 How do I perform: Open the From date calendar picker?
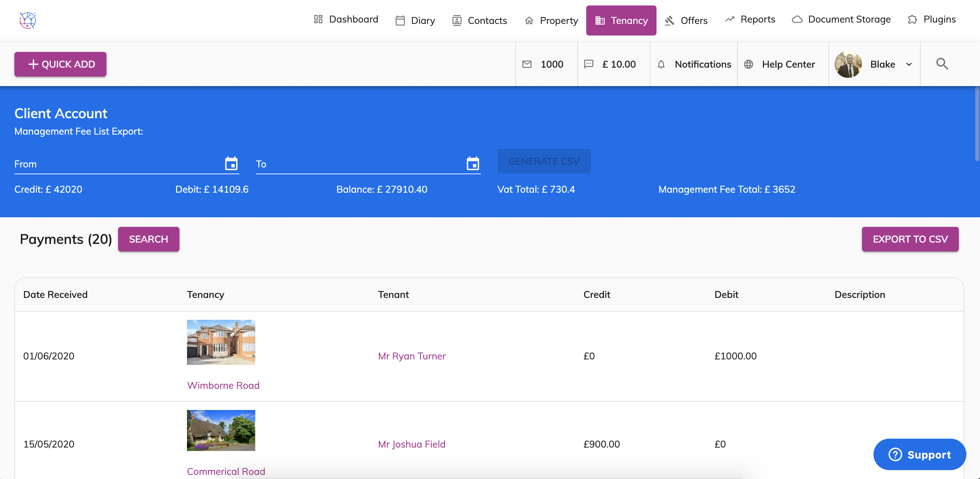coord(231,164)
